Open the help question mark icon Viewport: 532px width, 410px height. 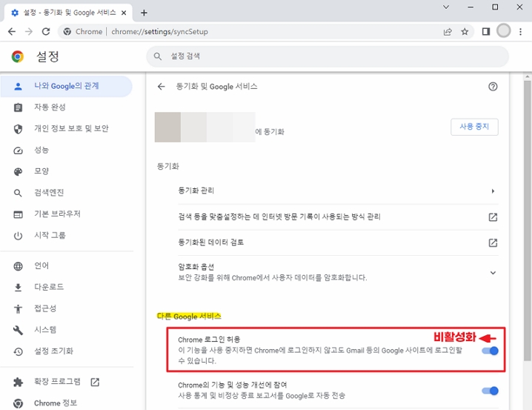pyautogui.click(x=493, y=87)
